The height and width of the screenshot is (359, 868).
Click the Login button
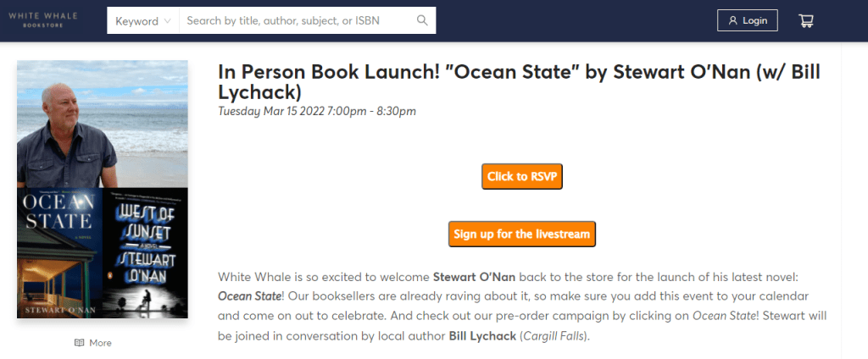pyautogui.click(x=747, y=20)
